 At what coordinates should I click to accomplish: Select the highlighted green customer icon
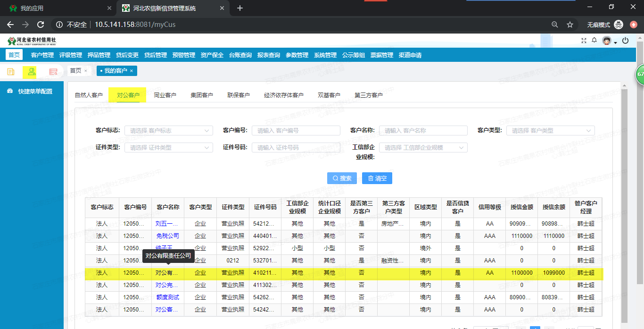coord(30,72)
